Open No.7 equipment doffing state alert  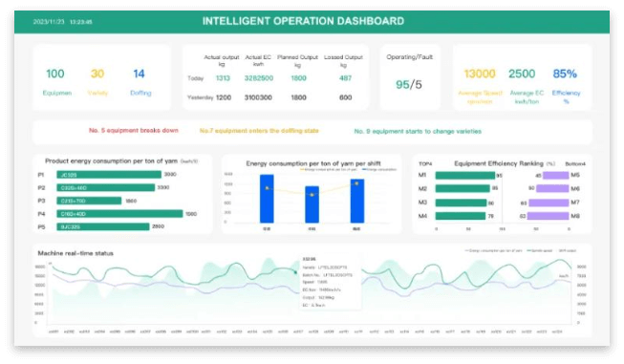point(259,131)
